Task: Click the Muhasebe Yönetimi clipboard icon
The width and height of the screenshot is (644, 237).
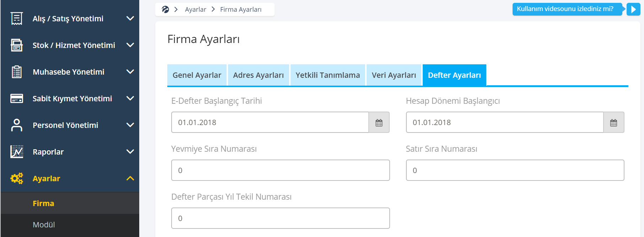Action: pos(17,72)
